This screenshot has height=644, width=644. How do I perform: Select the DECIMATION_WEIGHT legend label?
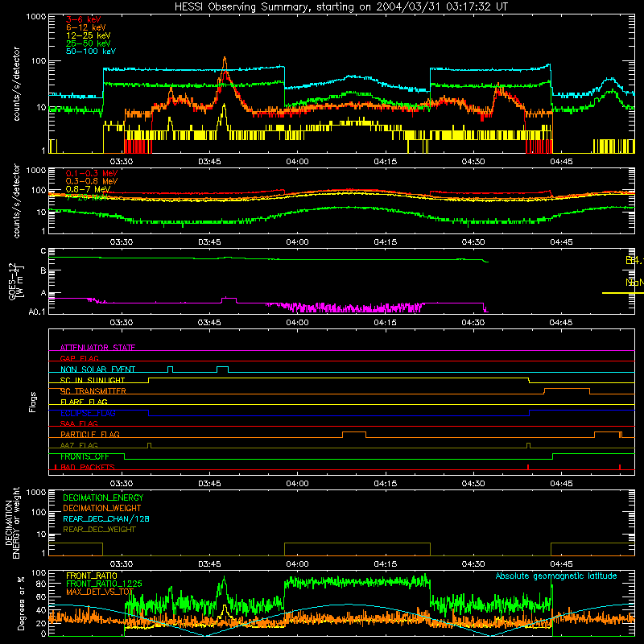point(102,508)
